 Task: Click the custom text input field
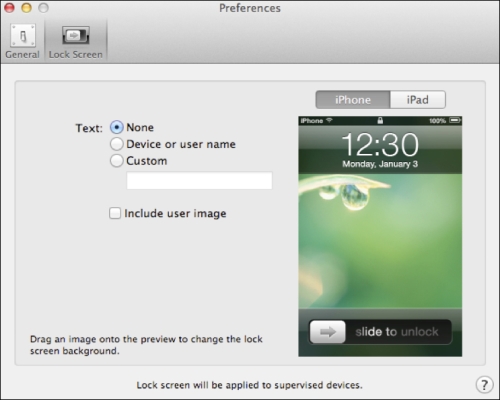tap(199, 181)
